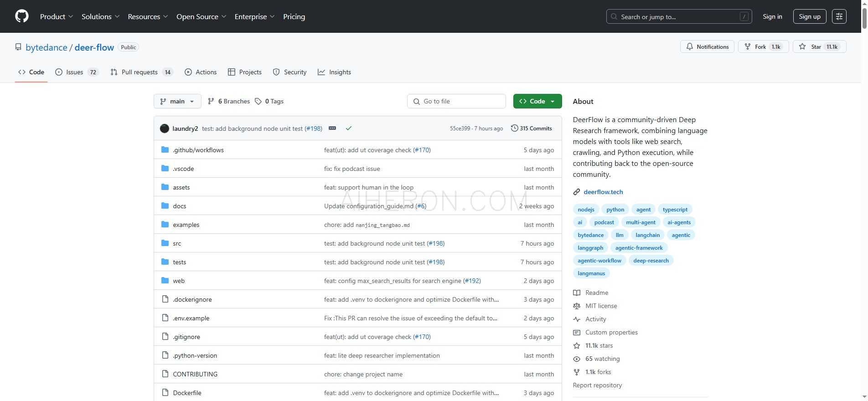Expand the Product menu
The width and height of the screenshot is (868, 401).
(57, 16)
